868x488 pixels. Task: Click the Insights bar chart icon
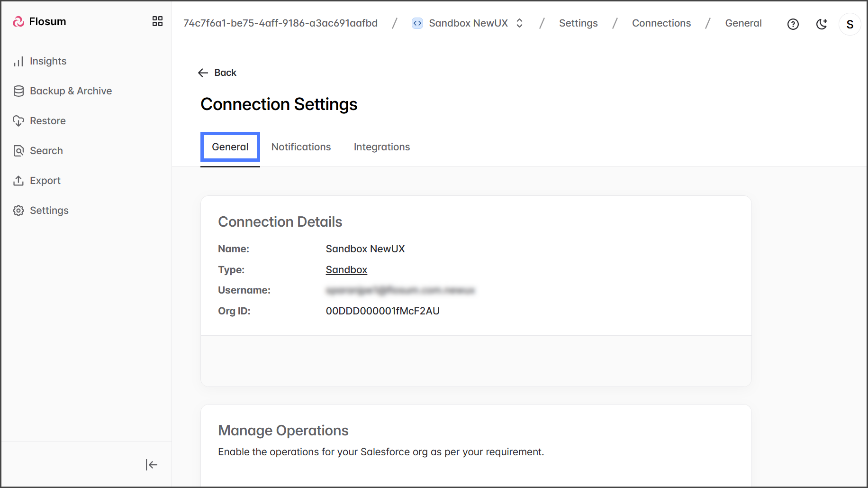point(18,62)
